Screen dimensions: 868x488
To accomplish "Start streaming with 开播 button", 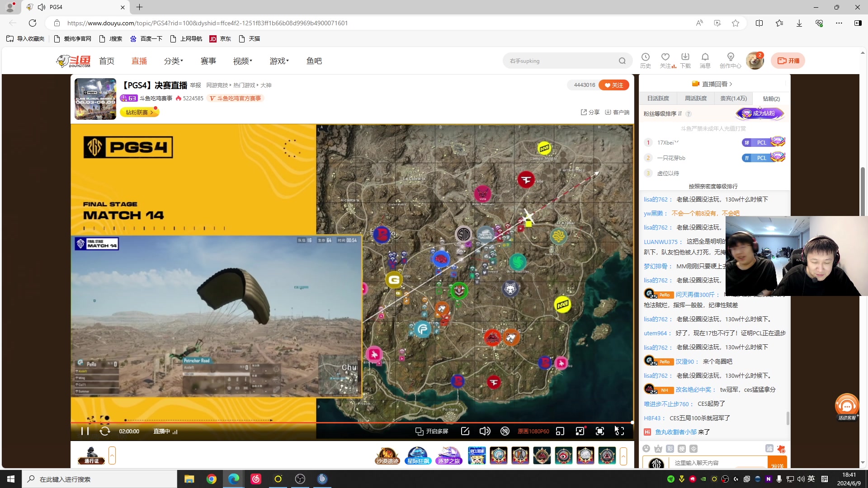I will [788, 61].
